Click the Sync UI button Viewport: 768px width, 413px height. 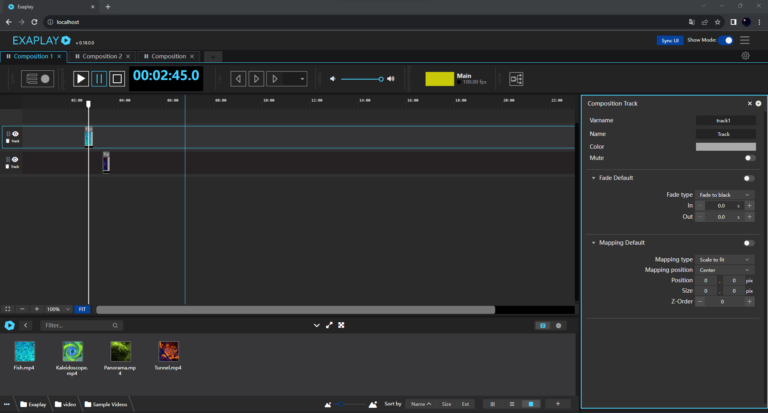click(670, 40)
